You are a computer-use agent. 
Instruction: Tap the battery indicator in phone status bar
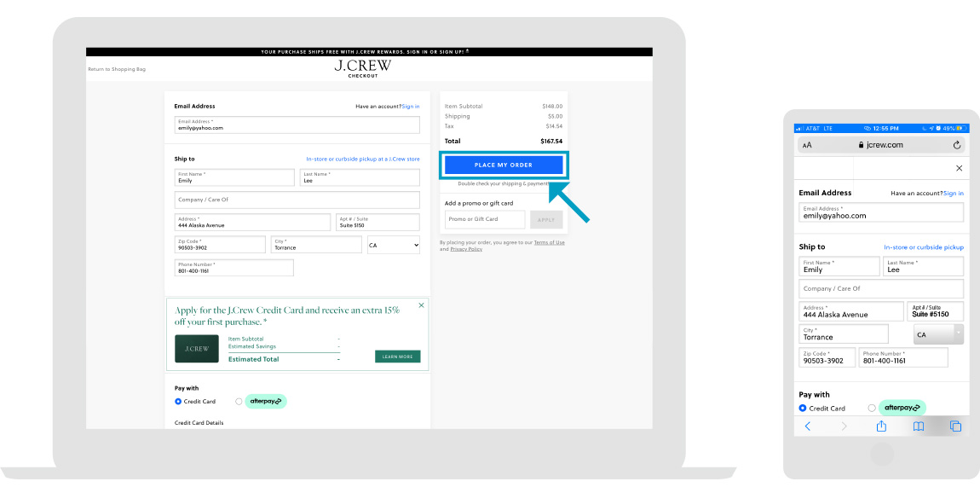961,128
